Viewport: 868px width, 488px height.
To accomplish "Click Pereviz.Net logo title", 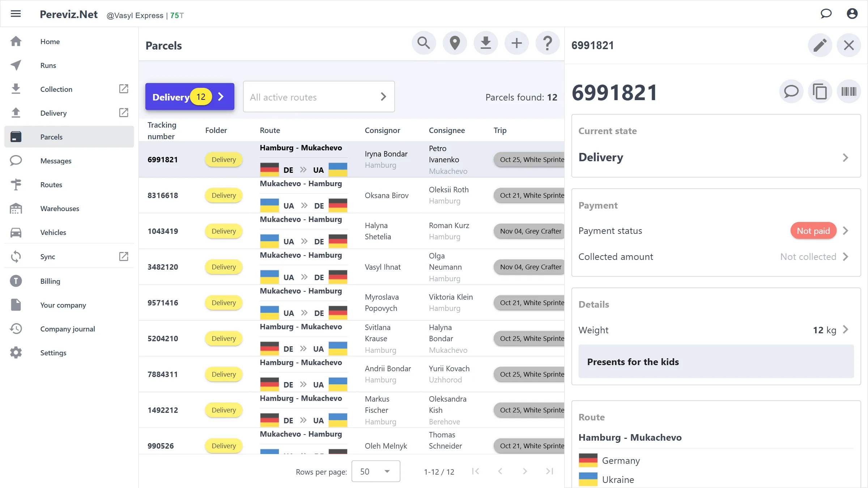I will coord(69,14).
